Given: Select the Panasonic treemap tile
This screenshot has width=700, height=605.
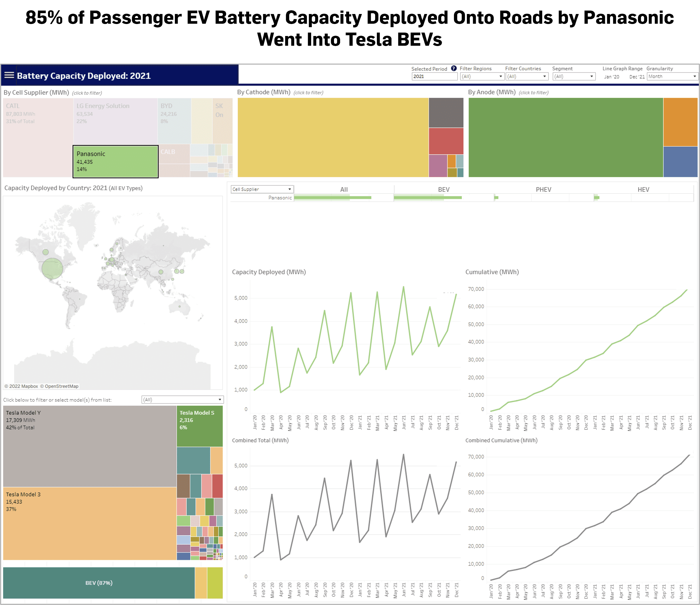Looking at the screenshot, I should click(115, 161).
